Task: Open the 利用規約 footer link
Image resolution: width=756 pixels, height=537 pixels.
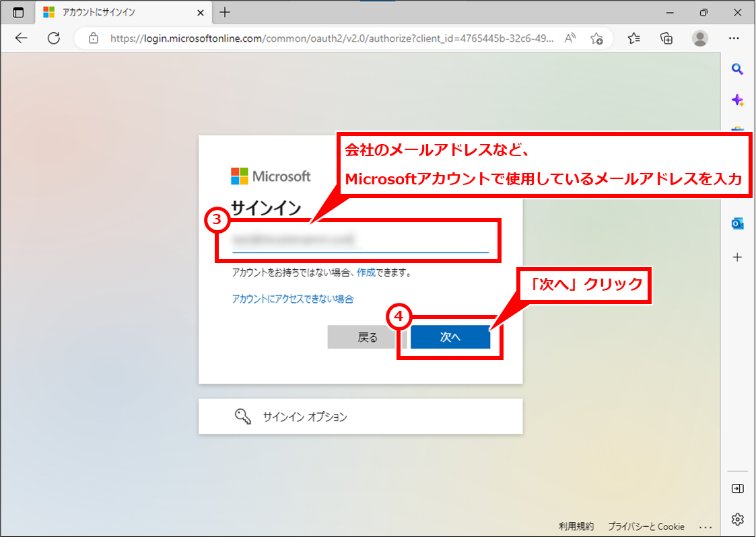Action: [576, 526]
